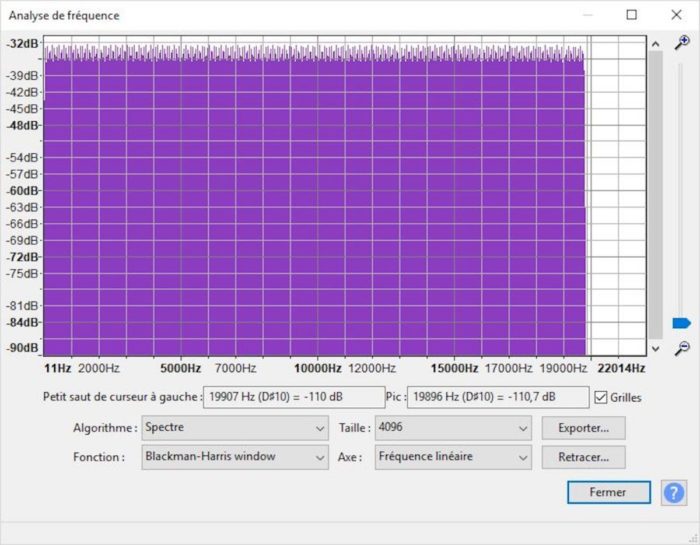Maximize the Analyse de fréquence window
Image resolution: width=700 pixels, height=545 pixels.
pyautogui.click(x=632, y=15)
